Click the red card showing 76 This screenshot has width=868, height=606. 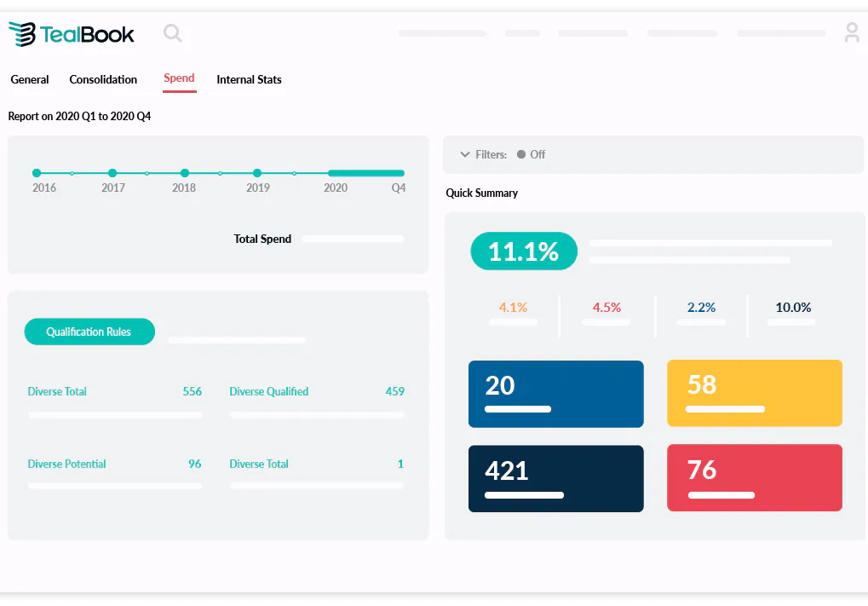pos(754,478)
